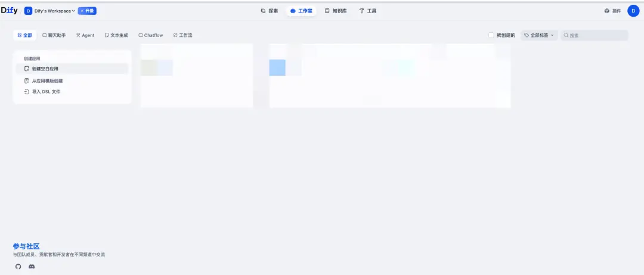
Task: Click 创建空白应用
Action: (72, 69)
